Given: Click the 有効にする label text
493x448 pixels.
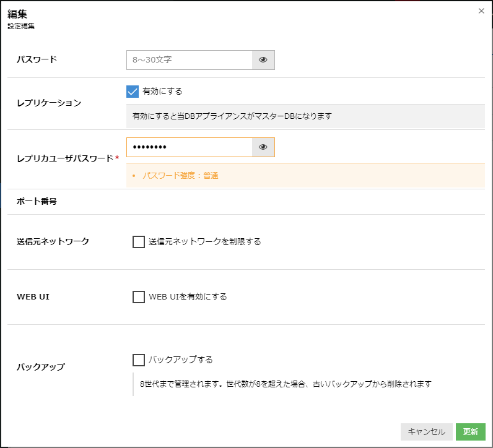Looking at the screenshot, I should tap(162, 92).
